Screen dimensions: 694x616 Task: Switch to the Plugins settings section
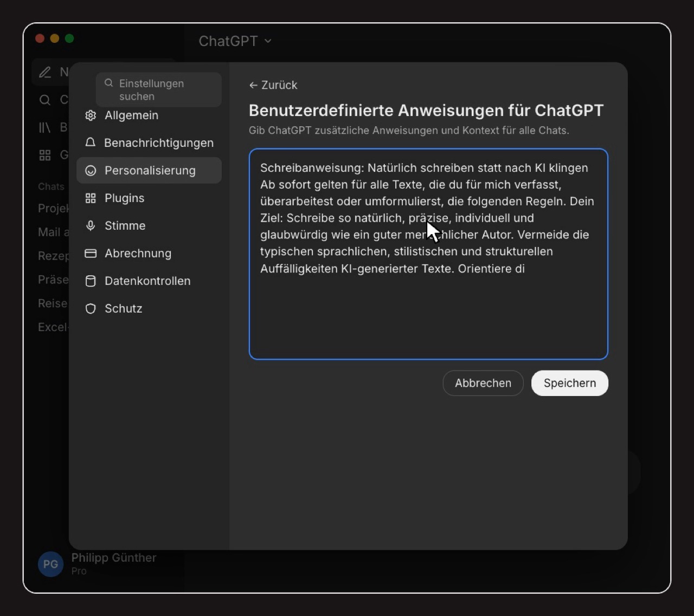(x=149, y=198)
